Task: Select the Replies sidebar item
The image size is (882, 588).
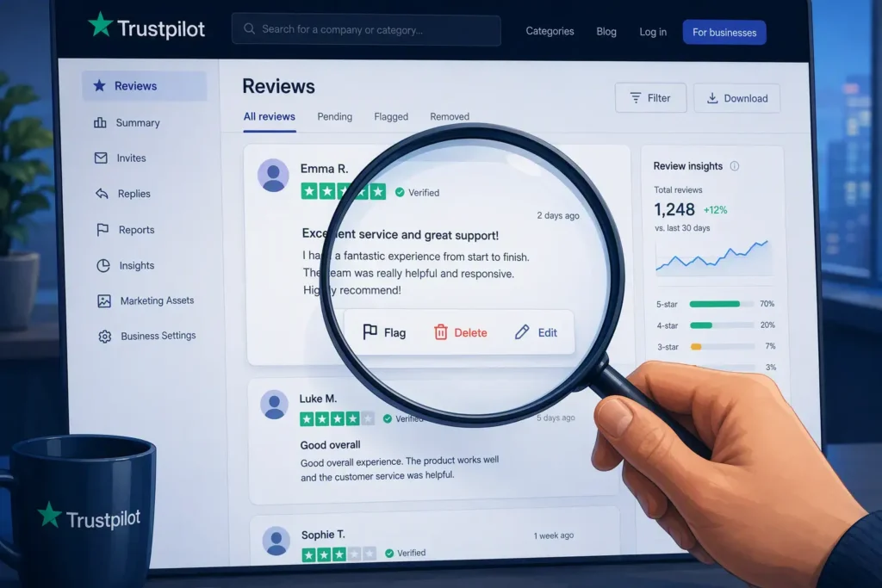Action: point(145,194)
